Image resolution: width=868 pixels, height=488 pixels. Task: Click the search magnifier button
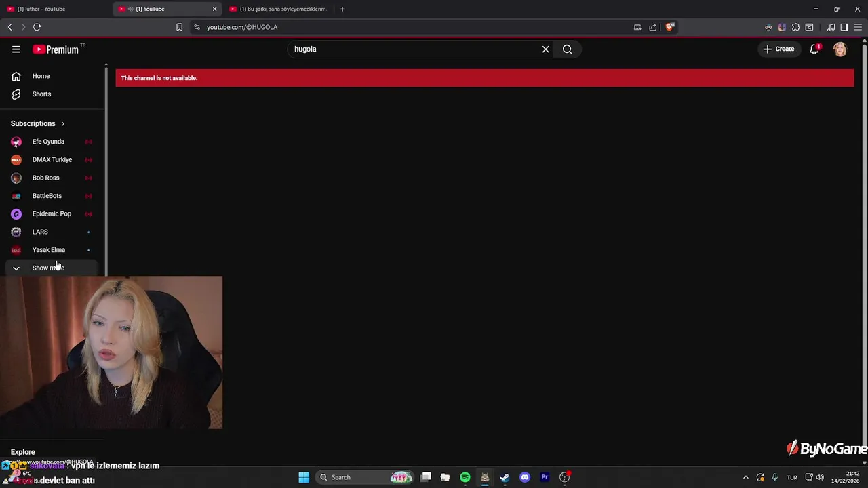coord(568,49)
